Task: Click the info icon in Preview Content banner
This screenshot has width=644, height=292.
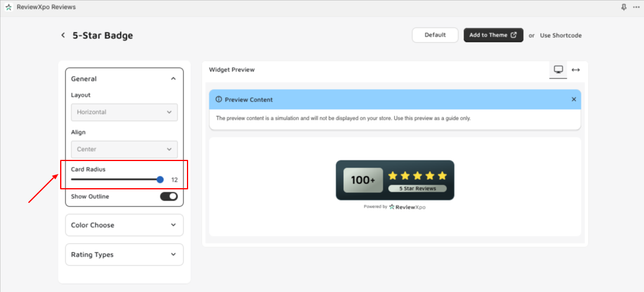Action: point(218,99)
